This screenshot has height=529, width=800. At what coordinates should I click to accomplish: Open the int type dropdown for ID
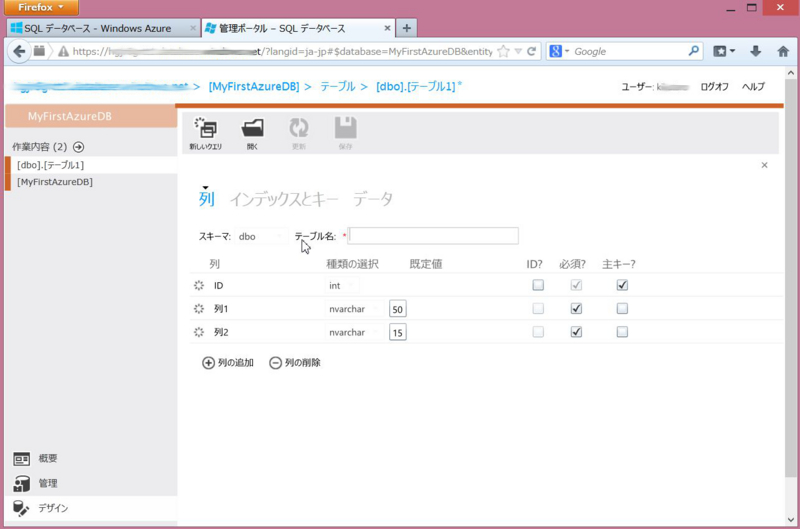[342, 286]
